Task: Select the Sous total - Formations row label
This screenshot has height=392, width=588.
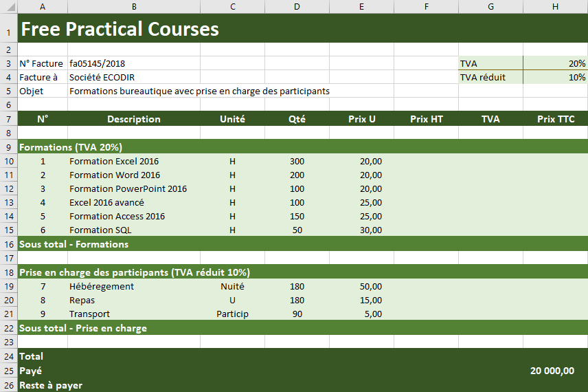Action: 74,244
